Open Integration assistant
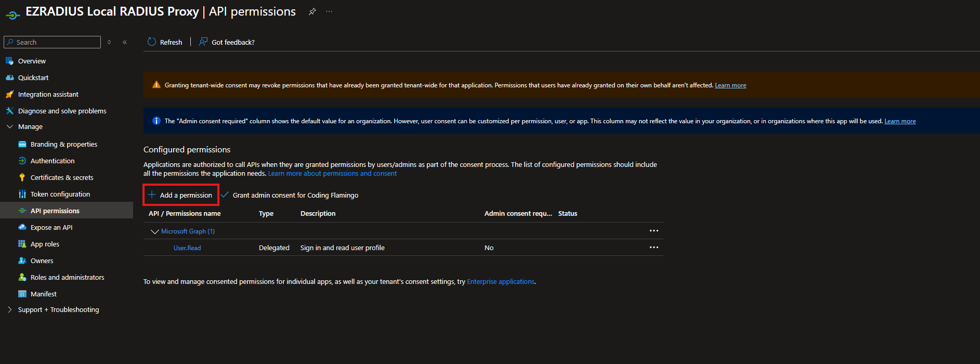The width and height of the screenshot is (980, 364). click(48, 94)
